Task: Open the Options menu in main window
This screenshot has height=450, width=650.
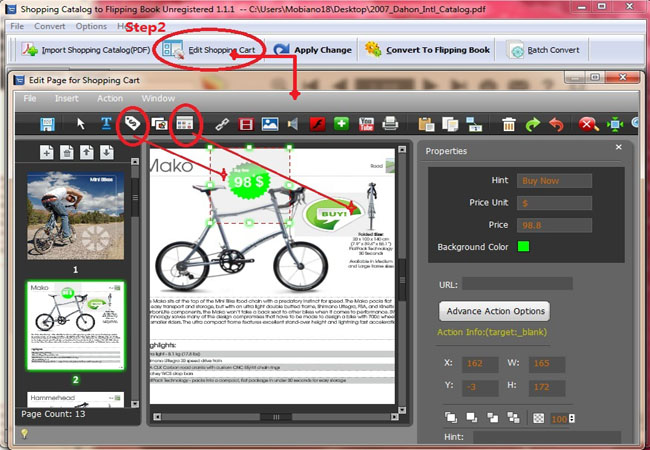Action: pyautogui.click(x=91, y=26)
